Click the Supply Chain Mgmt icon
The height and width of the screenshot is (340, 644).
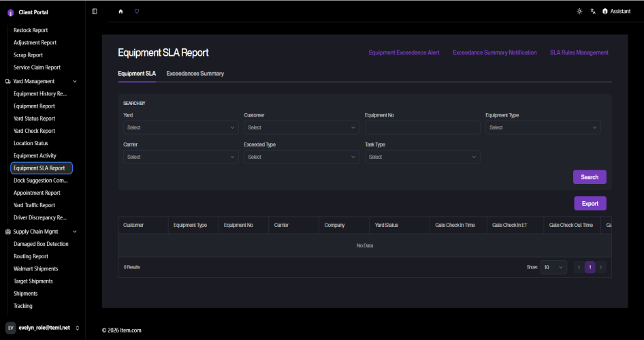click(7, 232)
